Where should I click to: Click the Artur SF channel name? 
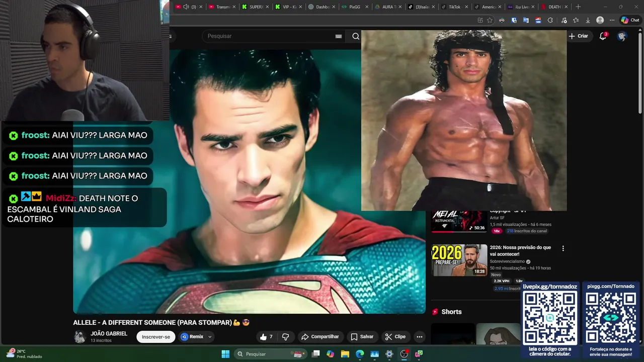tap(497, 218)
